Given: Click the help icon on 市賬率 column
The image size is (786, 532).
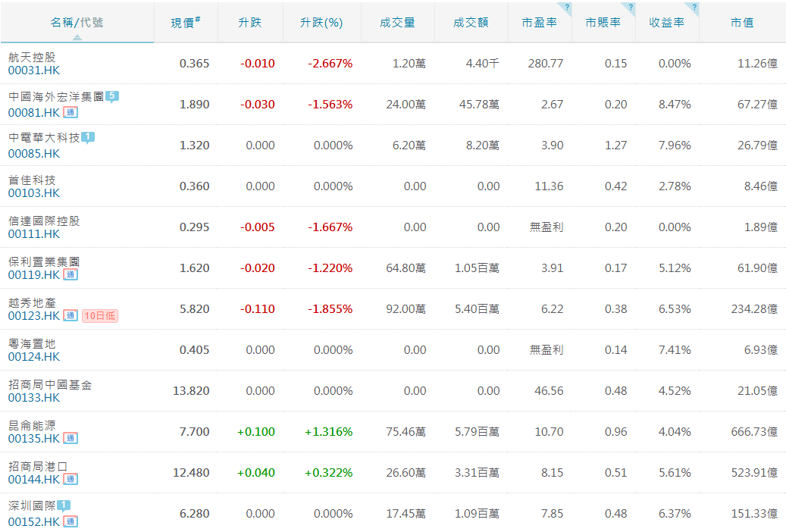Looking at the screenshot, I should pyautogui.click(x=631, y=7).
